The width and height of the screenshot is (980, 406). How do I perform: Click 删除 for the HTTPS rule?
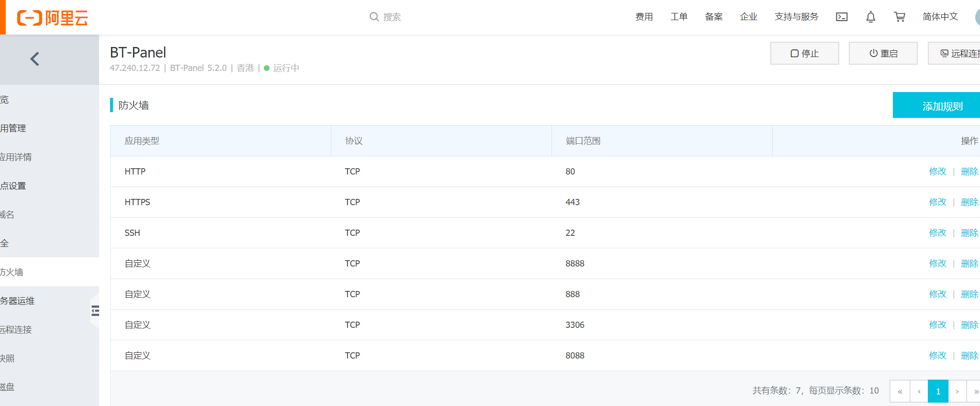click(x=969, y=202)
